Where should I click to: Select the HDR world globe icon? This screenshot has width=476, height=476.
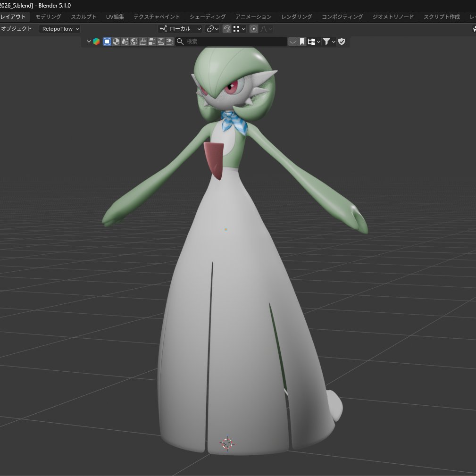134,42
